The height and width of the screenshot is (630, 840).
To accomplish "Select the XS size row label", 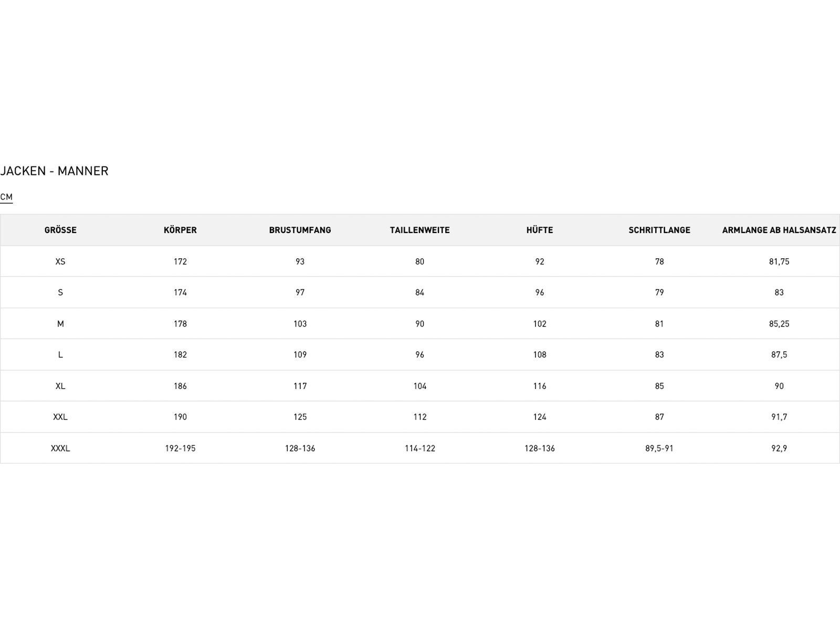I will (60, 261).
